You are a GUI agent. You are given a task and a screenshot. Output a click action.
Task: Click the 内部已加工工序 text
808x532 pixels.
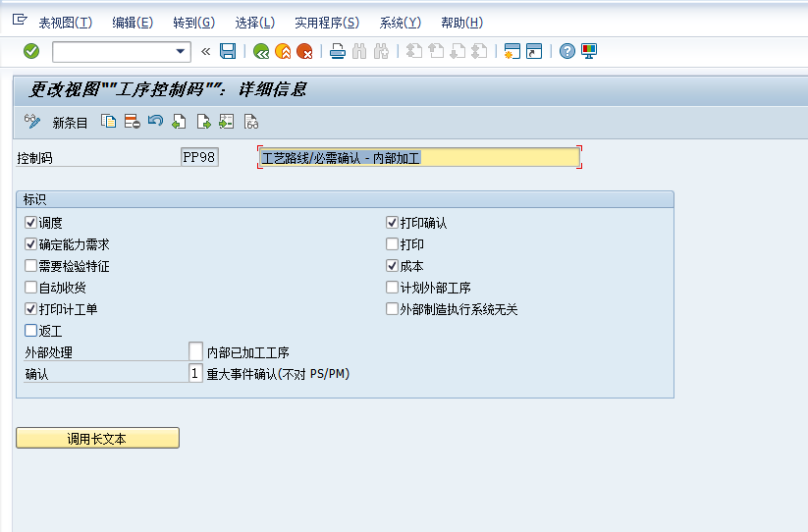[x=247, y=352]
